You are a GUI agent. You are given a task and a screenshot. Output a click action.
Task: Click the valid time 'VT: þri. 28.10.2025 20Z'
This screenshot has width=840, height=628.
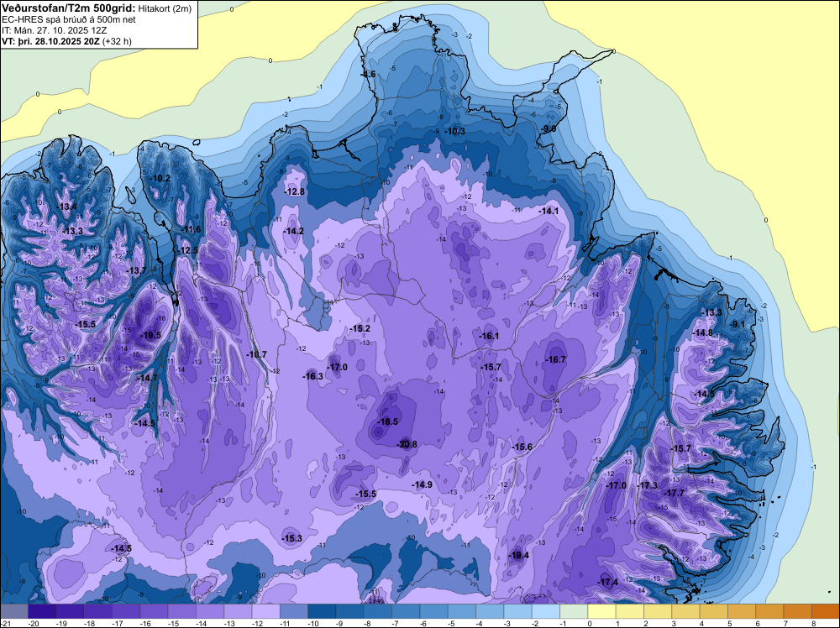[x=51, y=40]
